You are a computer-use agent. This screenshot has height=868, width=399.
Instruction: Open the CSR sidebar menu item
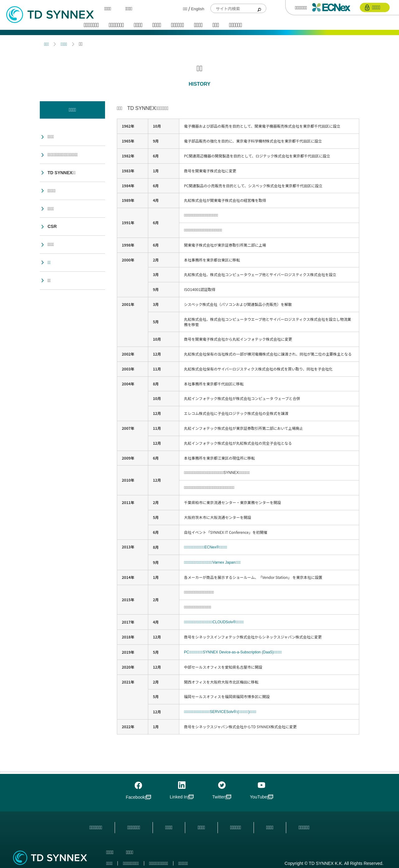pos(72,226)
